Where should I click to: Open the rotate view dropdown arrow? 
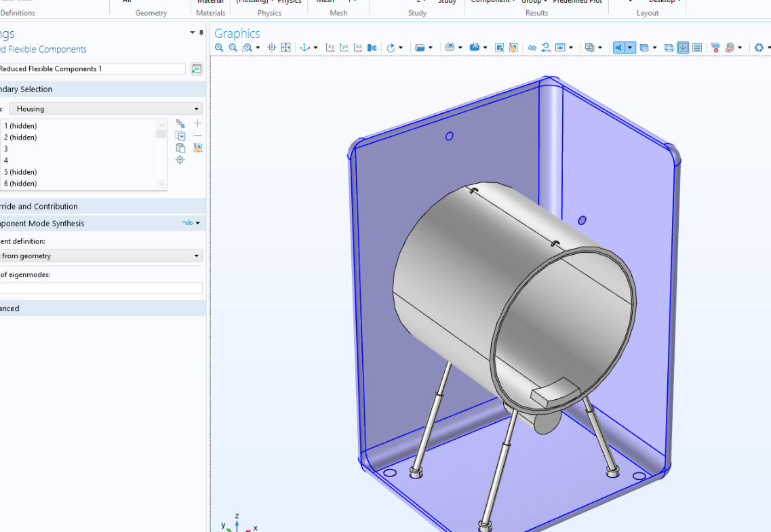pos(401,47)
